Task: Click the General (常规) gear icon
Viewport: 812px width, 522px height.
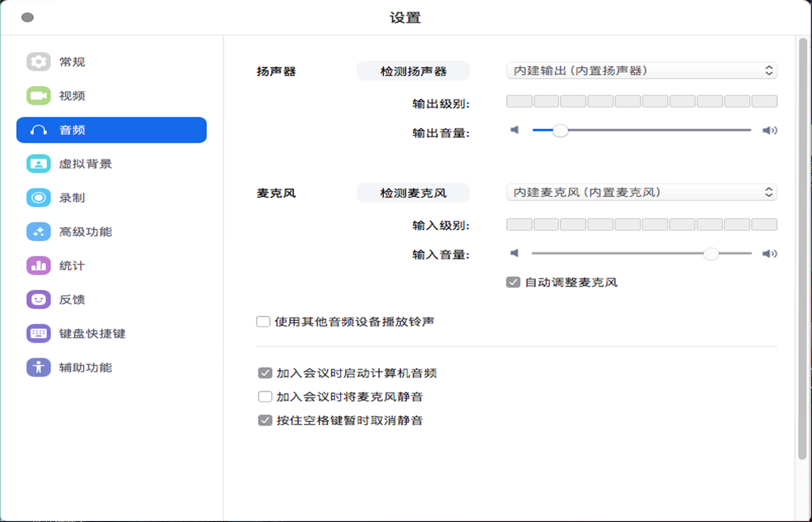Action: [x=38, y=62]
